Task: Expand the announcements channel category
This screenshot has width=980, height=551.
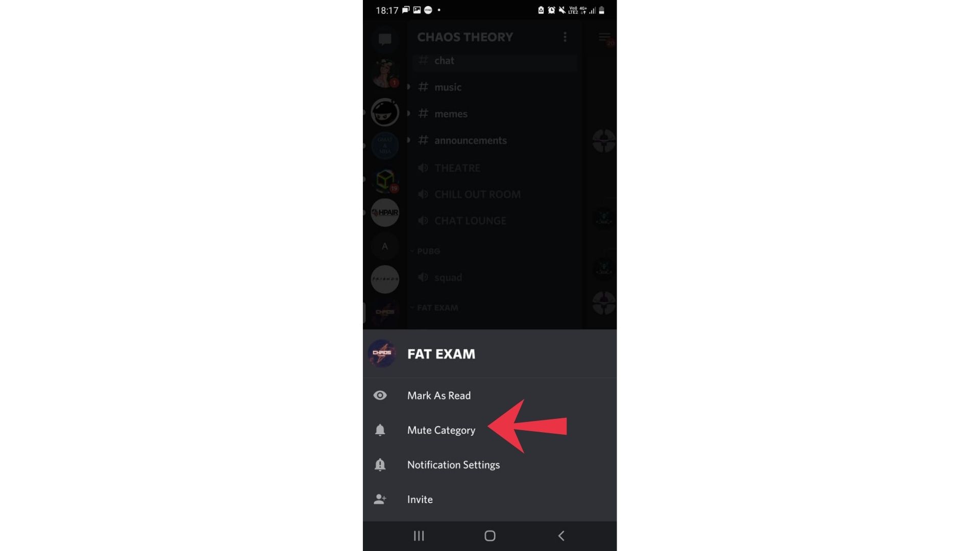Action: click(409, 140)
